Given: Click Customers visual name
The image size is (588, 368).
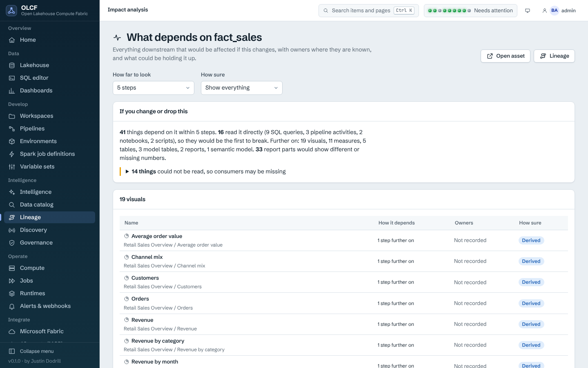Looking at the screenshot, I should click(145, 278).
